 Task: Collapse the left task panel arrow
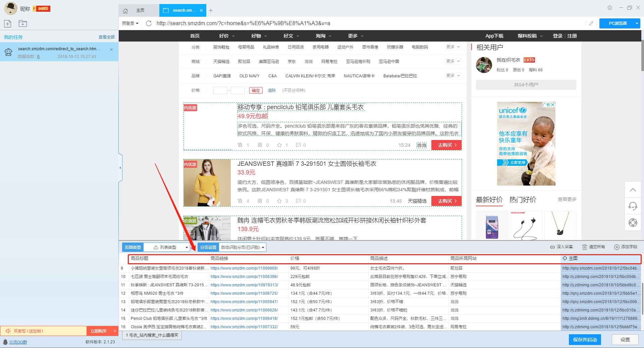point(120,167)
